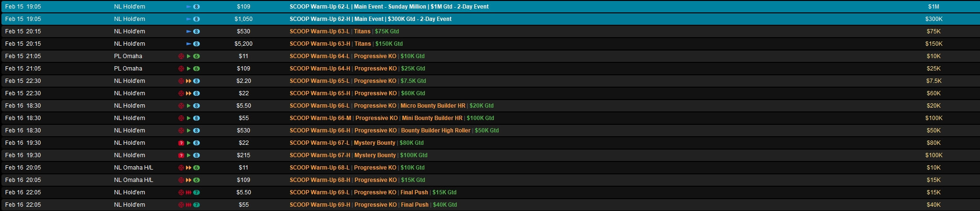Click the Feb 16 20:05 start time on Warm-Up 68-L
The height and width of the screenshot is (211, 980).
pos(23,168)
